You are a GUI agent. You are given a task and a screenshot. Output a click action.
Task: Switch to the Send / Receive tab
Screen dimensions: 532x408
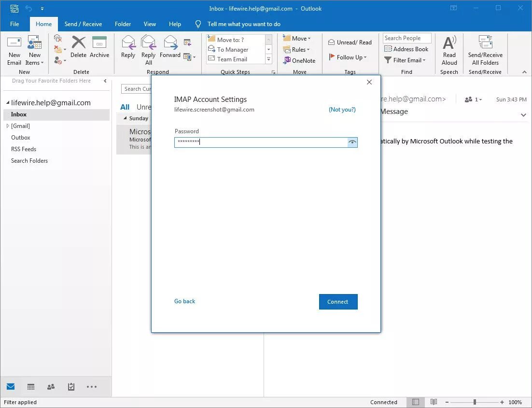pos(83,24)
